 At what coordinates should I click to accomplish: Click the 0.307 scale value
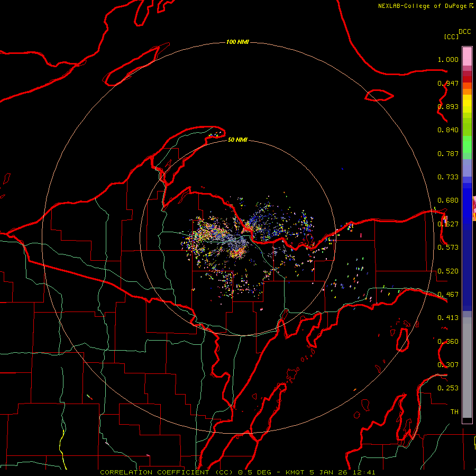pos(448,365)
